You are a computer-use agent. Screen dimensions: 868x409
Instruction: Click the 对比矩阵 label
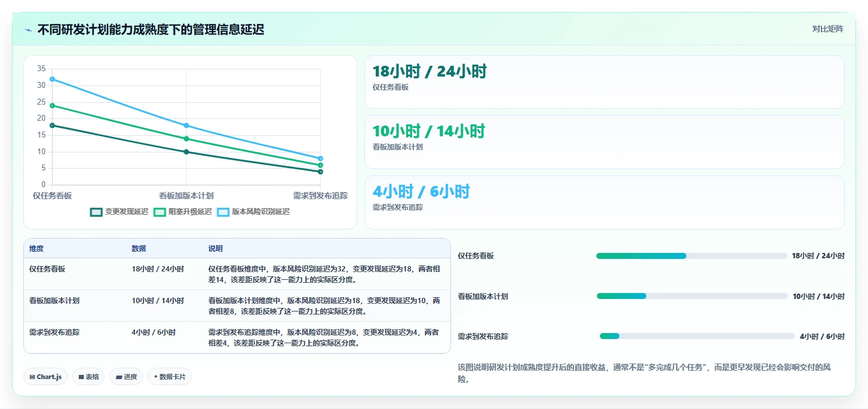827,29
